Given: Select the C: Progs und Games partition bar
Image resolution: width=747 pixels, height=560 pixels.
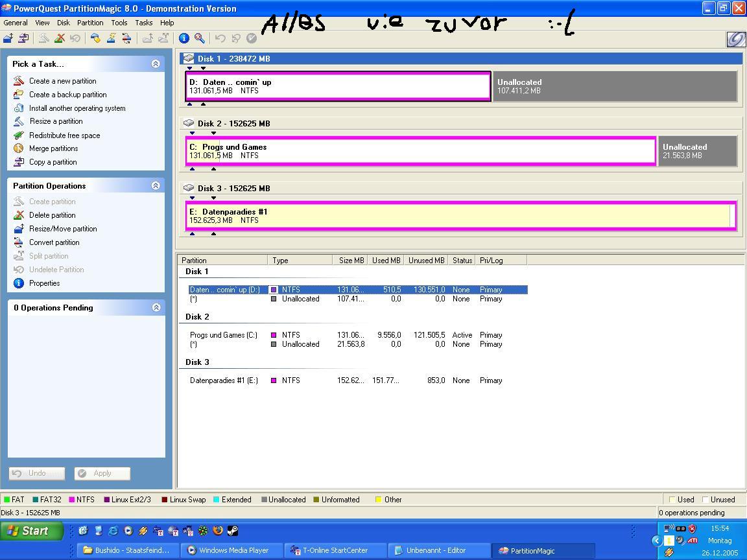Looking at the screenshot, I should (421, 151).
